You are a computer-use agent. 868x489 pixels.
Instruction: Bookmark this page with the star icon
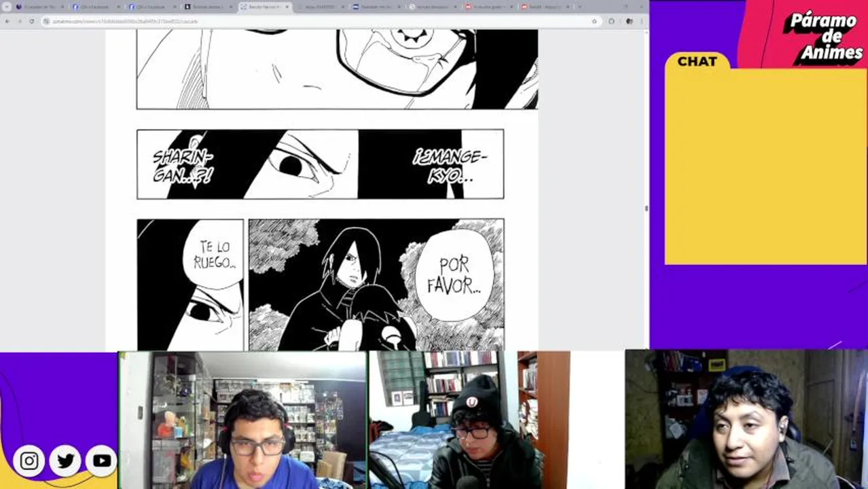[594, 21]
